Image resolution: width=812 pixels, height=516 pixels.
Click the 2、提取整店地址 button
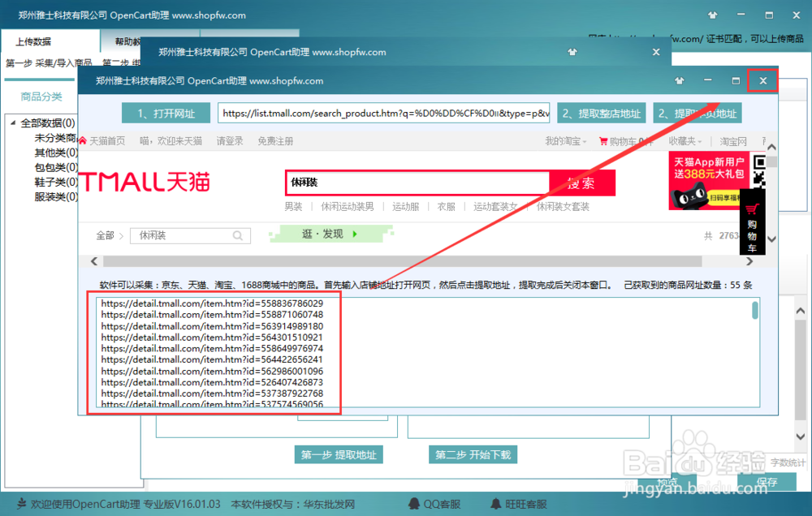(601, 114)
